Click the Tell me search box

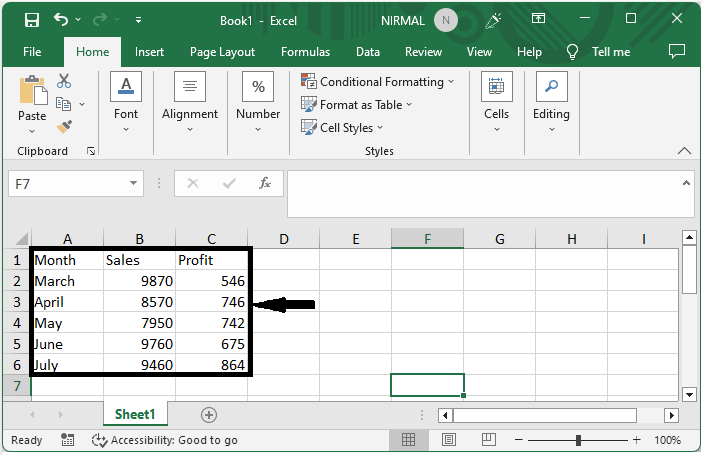point(610,52)
